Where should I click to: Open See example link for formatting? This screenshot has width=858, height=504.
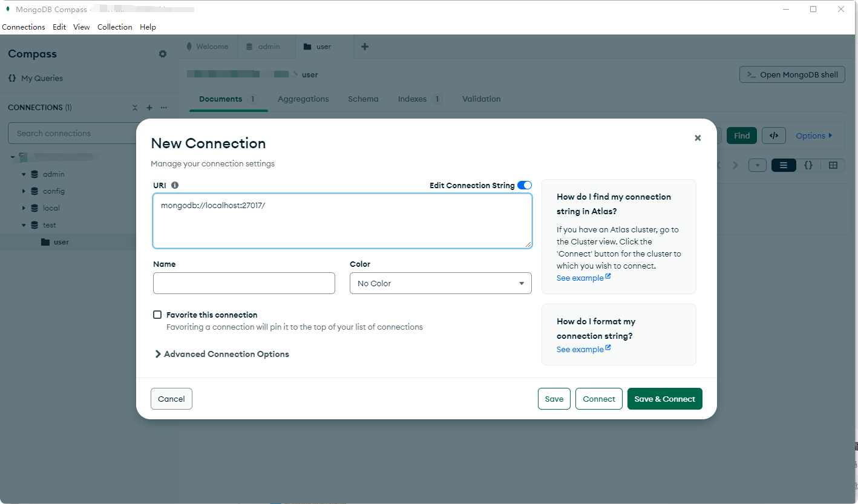point(584,349)
